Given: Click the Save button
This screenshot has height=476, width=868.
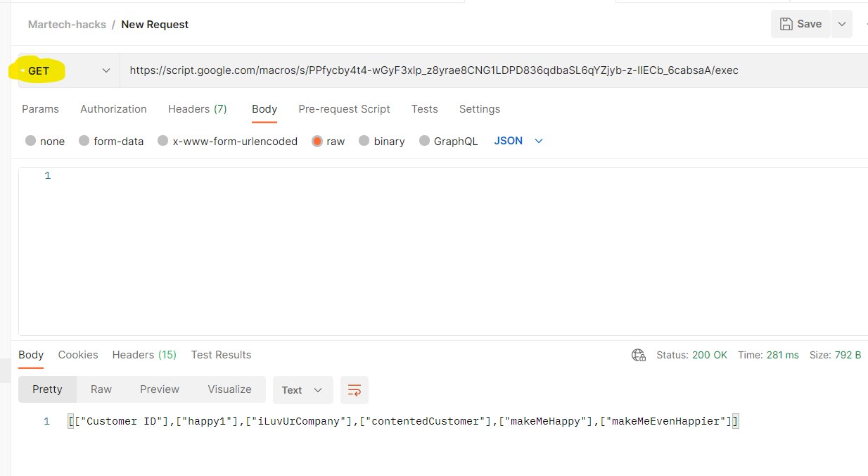Looking at the screenshot, I should (x=800, y=24).
